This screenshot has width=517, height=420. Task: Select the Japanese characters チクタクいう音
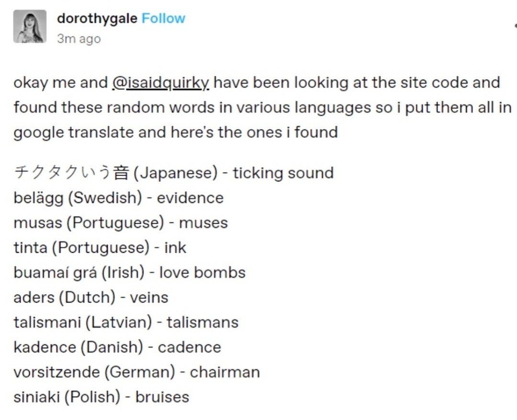pyautogui.click(x=71, y=173)
